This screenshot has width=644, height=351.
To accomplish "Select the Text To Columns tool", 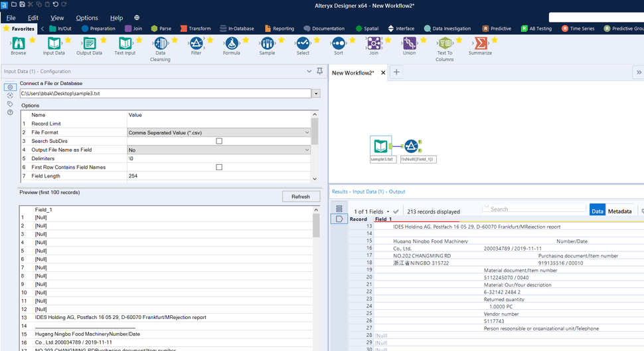I will pyautogui.click(x=445, y=43).
